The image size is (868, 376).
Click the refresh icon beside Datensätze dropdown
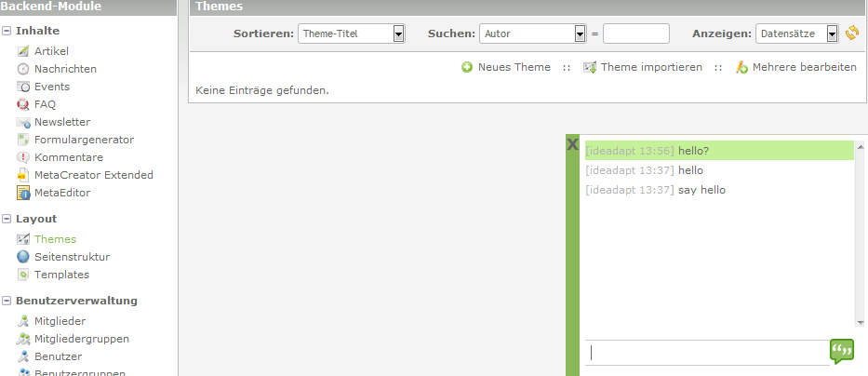tap(852, 34)
